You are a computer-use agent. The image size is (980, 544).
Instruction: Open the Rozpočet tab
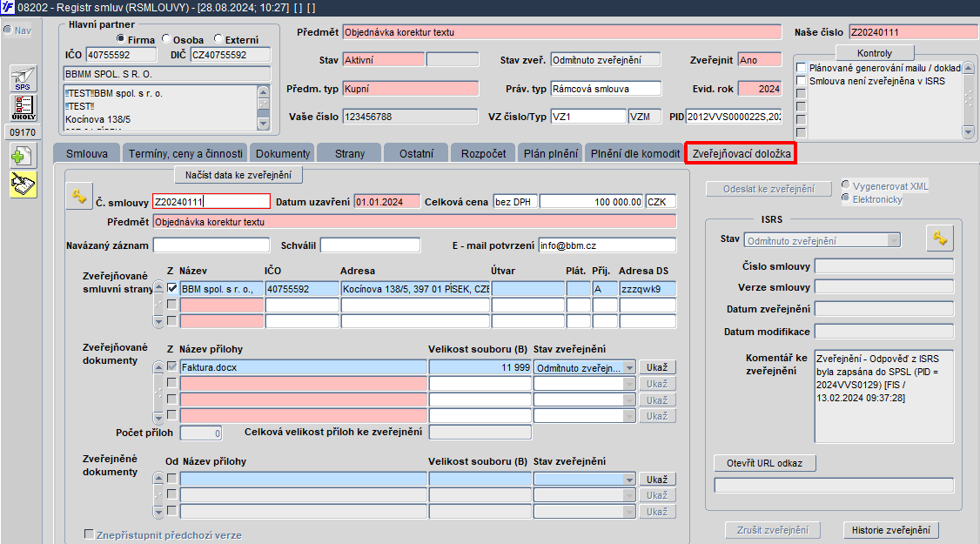point(483,153)
